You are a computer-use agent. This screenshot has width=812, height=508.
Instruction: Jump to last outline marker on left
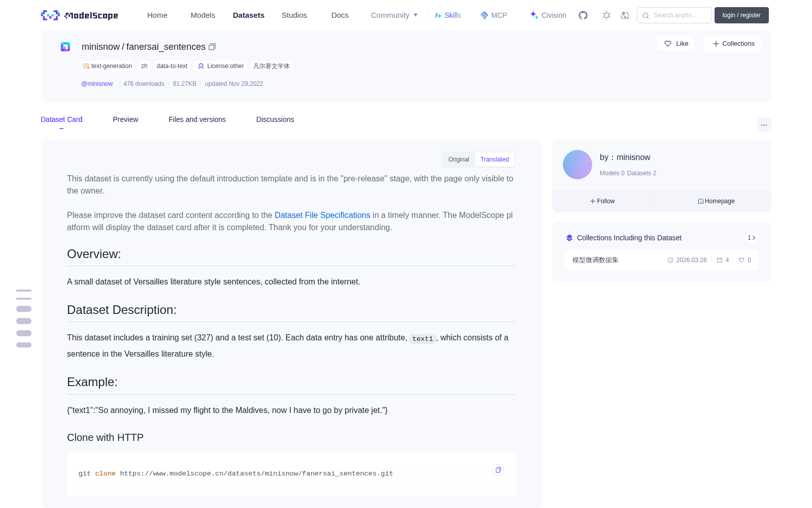pos(24,345)
